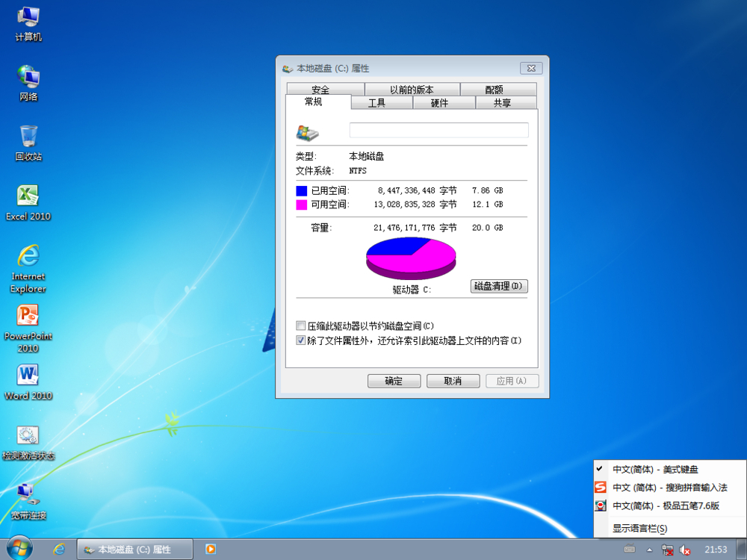747x560 pixels.
Task: Switch to the 共享 tab
Action: [506, 102]
